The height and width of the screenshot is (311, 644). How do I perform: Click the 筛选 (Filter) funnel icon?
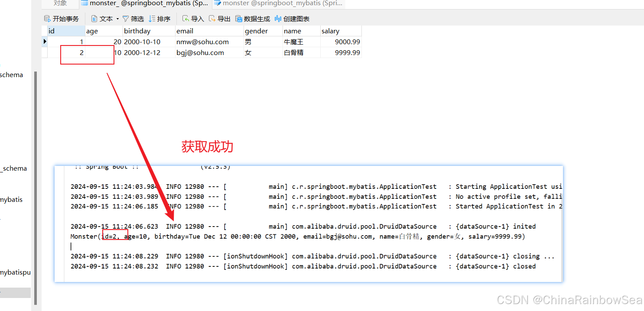click(126, 19)
